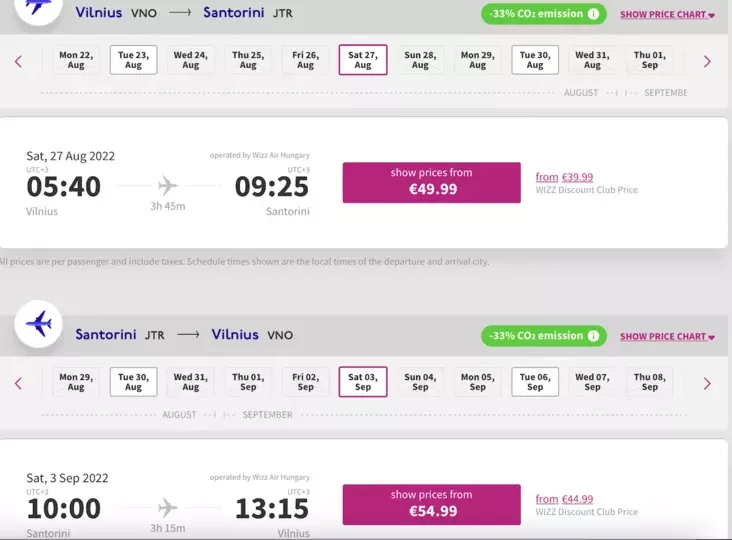Open the from €39.99 Discount Club link
Screen dimensions: 732x540
(x=564, y=177)
